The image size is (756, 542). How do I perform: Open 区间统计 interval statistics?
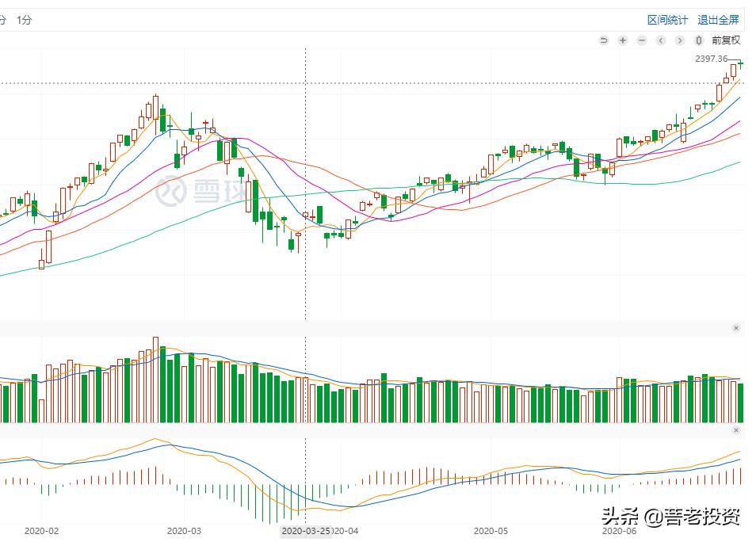coord(667,20)
